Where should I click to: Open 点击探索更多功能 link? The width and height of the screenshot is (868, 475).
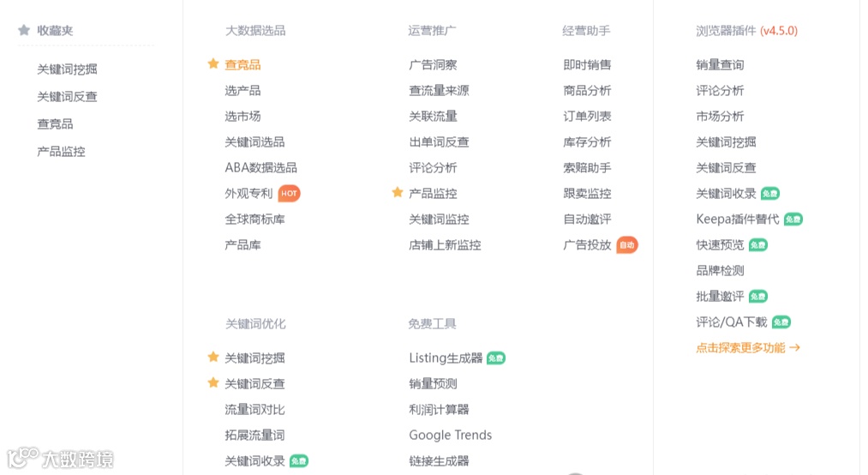point(748,348)
